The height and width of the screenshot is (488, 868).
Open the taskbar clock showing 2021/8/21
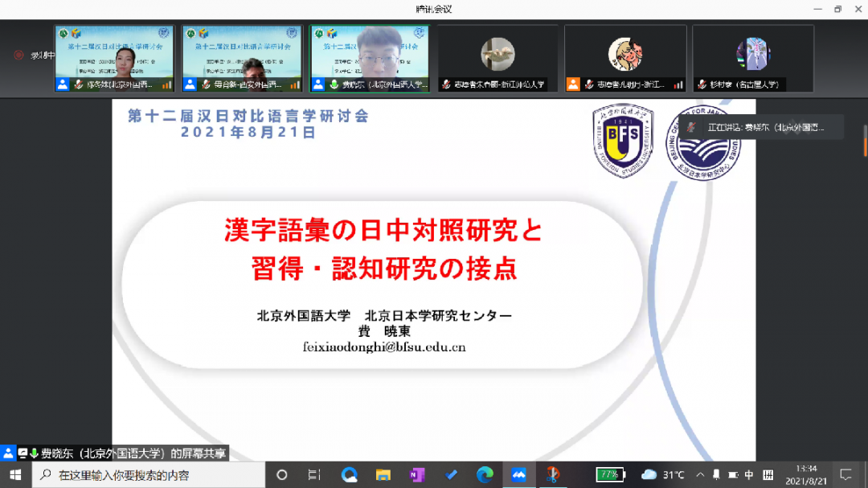[806, 474]
